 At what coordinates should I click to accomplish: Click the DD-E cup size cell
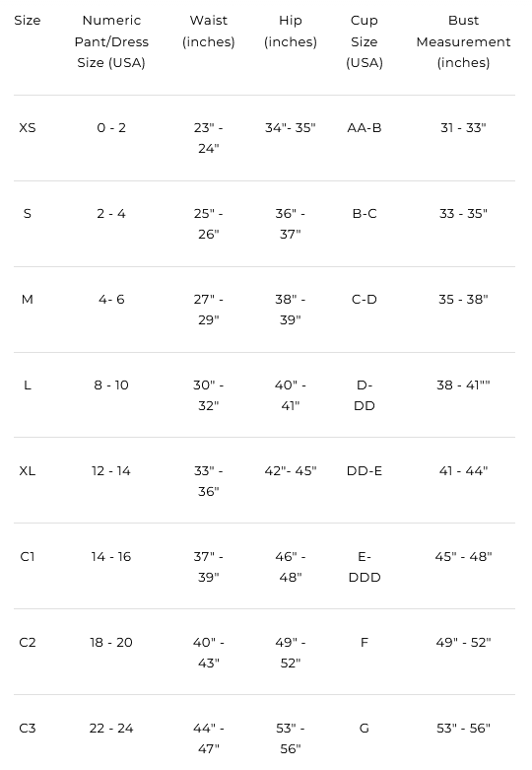pyautogui.click(x=365, y=471)
